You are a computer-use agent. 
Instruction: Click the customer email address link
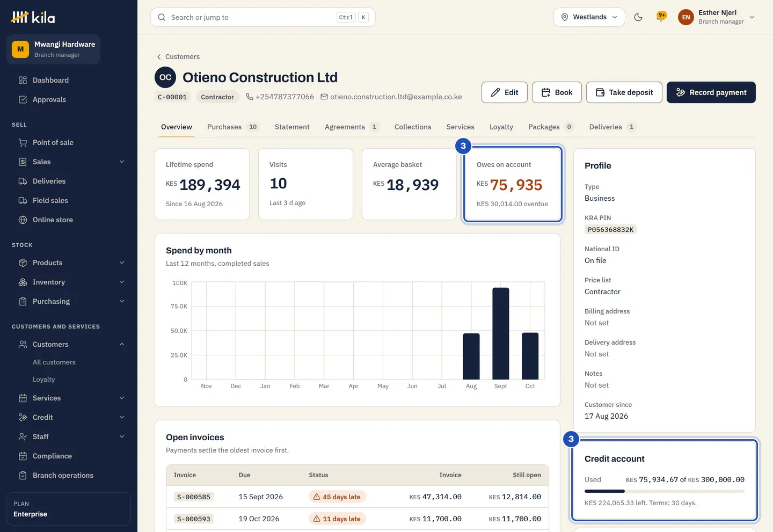point(396,97)
